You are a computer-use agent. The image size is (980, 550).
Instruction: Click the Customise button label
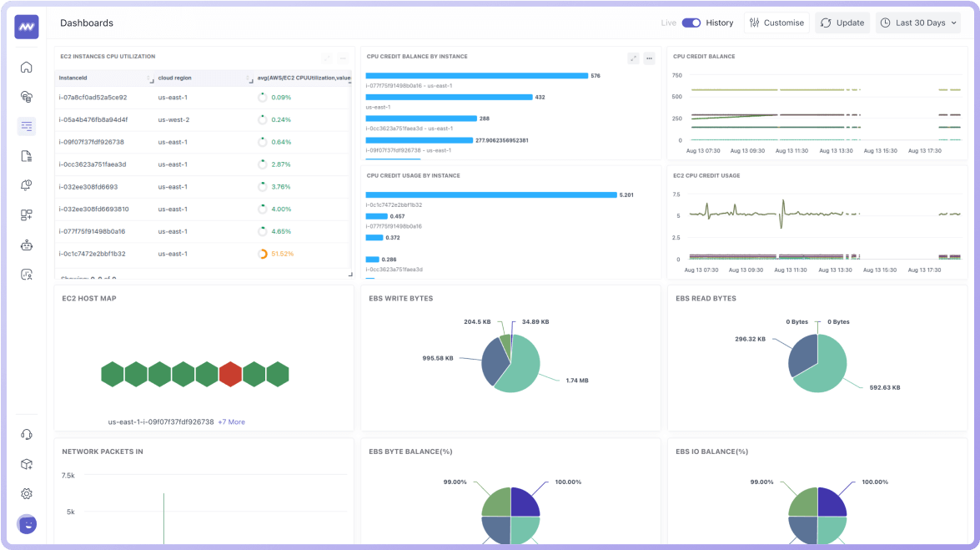pos(784,23)
